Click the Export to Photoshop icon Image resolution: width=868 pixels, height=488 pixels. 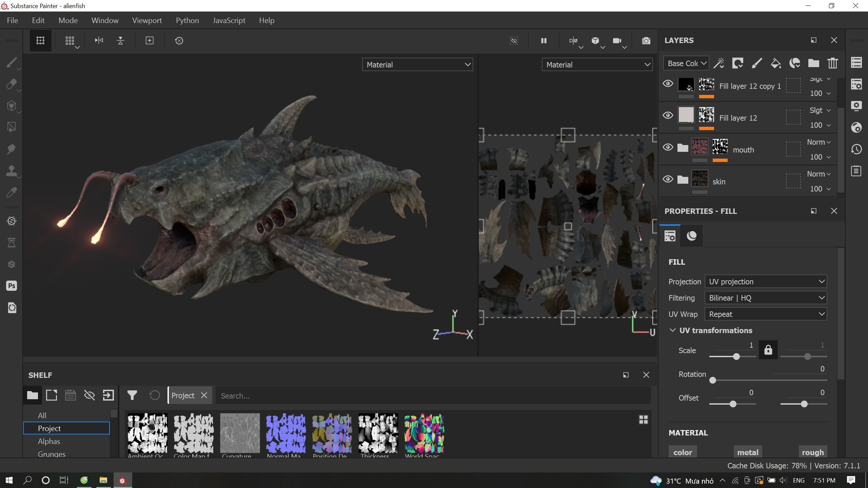coord(12,286)
